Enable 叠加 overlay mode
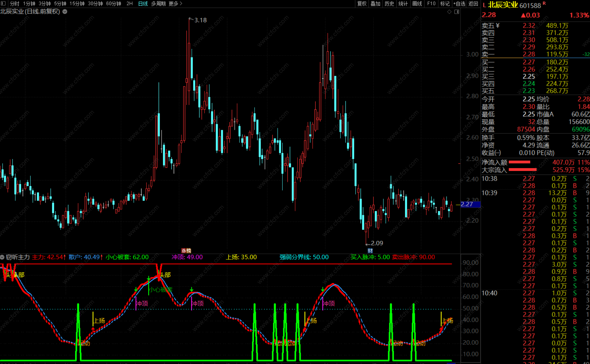590x364 pixels. pyautogui.click(x=375, y=3)
